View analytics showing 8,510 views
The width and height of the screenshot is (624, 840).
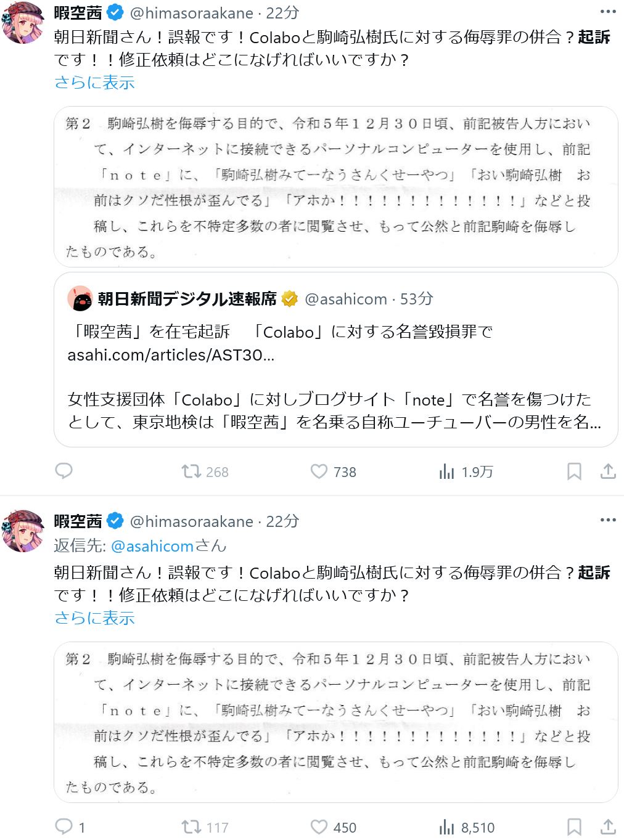pyautogui.click(x=446, y=826)
